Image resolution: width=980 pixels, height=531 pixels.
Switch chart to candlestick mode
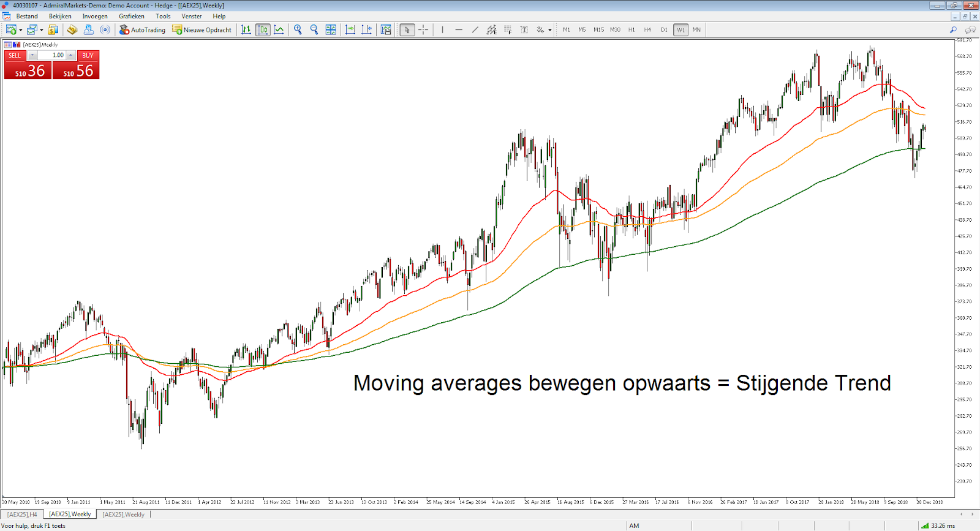point(263,29)
